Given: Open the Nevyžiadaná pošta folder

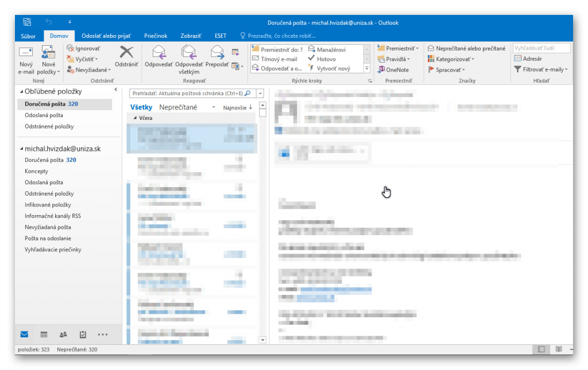Looking at the screenshot, I should [48, 227].
